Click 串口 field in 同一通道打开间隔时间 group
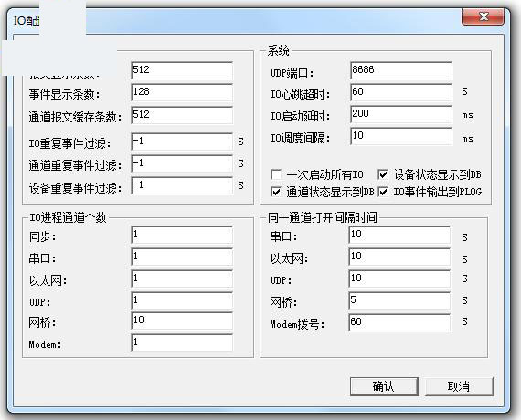This screenshot has width=521, height=420. (x=399, y=235)
